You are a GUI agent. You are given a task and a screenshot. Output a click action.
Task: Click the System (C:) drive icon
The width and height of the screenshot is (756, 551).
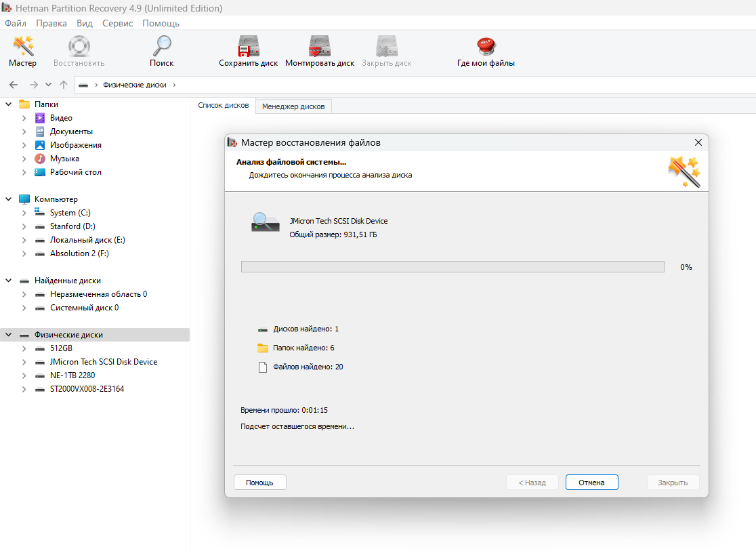point(40,212)
